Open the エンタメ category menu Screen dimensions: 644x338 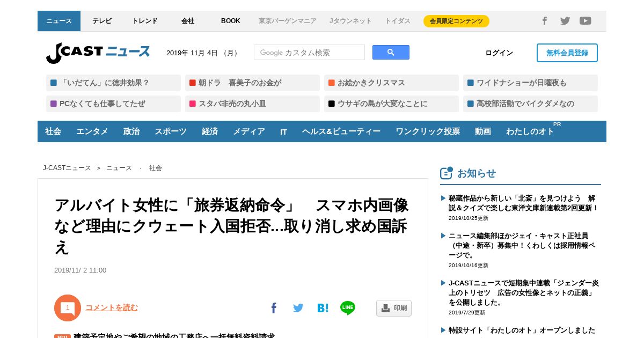(x=92, y=131)
